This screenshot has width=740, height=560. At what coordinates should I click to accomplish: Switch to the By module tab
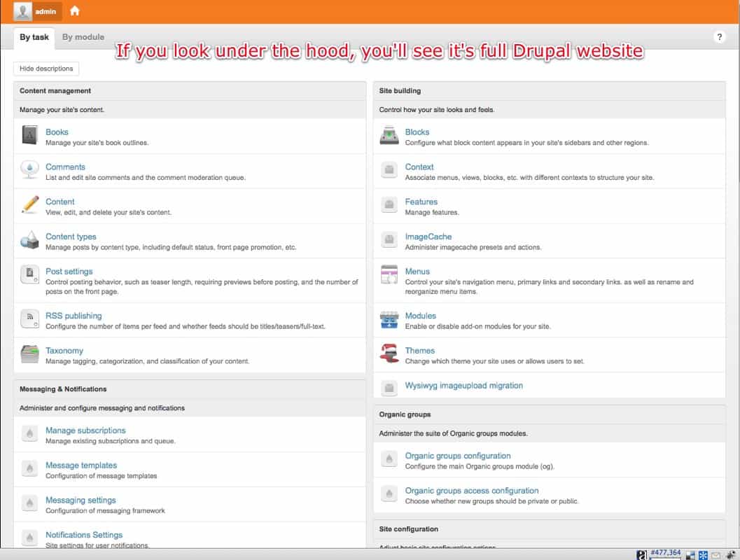pyautogui.click(x=83, y=37)
